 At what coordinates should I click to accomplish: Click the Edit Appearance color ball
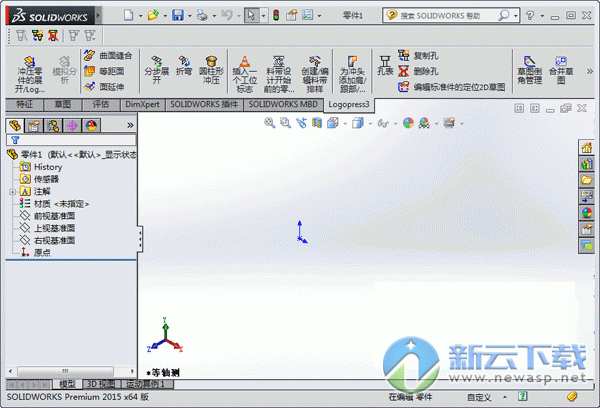pos(408,123)
